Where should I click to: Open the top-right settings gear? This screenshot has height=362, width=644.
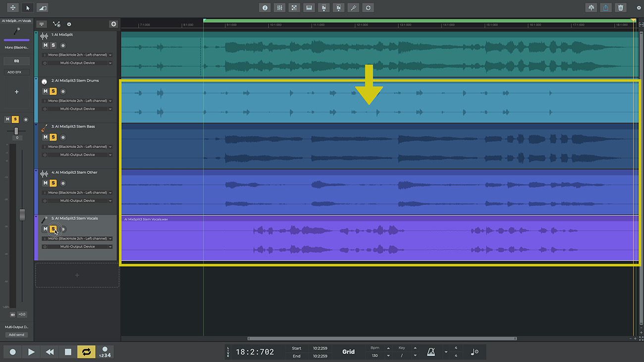(x=638, y=8)
